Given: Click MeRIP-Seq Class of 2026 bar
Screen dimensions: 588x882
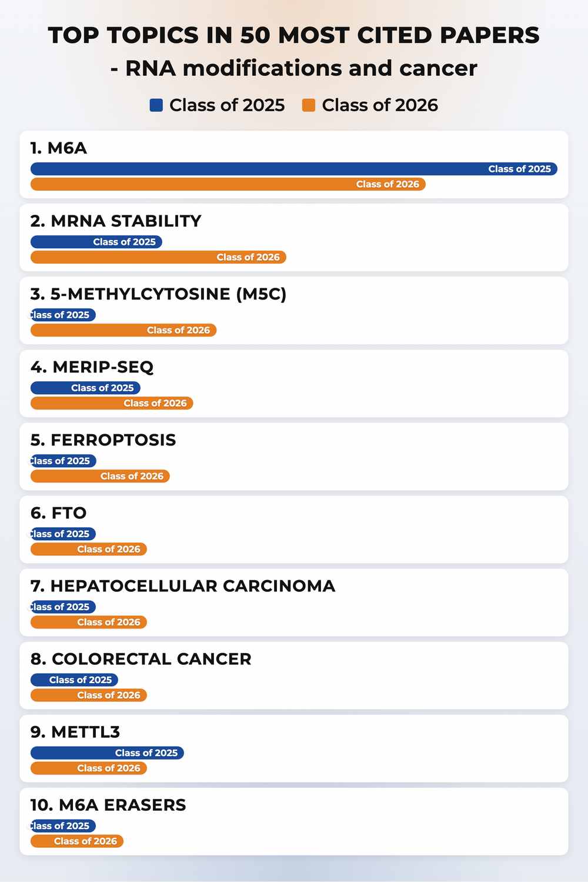Looking at the screenshot, I should [112, 403].
